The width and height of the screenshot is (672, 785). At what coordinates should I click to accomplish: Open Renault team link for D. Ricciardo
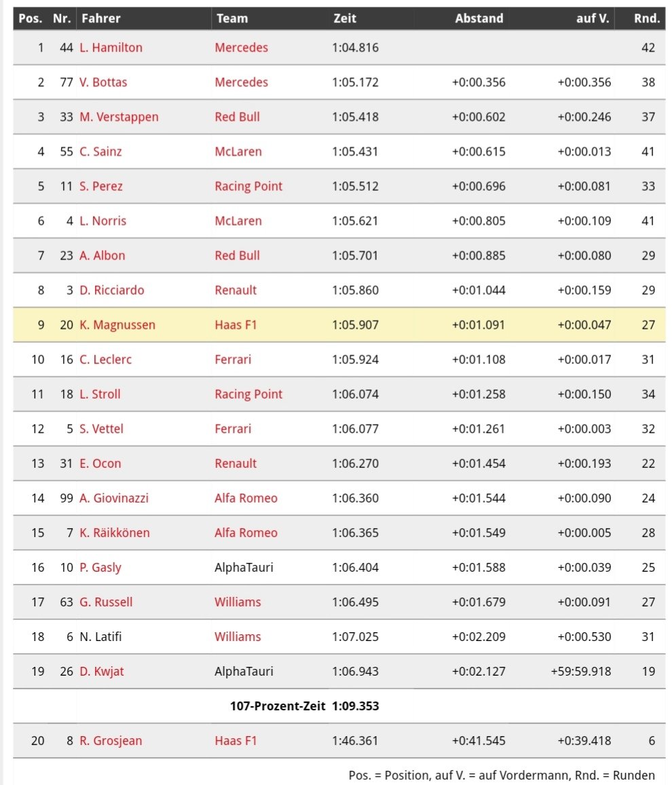pyautogui.click(x=235, y=291)
